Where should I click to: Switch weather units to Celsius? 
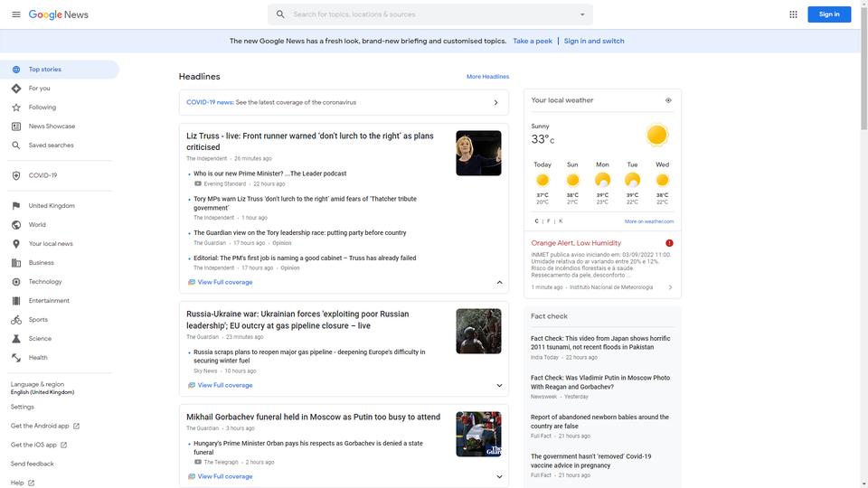pos(536,221)
